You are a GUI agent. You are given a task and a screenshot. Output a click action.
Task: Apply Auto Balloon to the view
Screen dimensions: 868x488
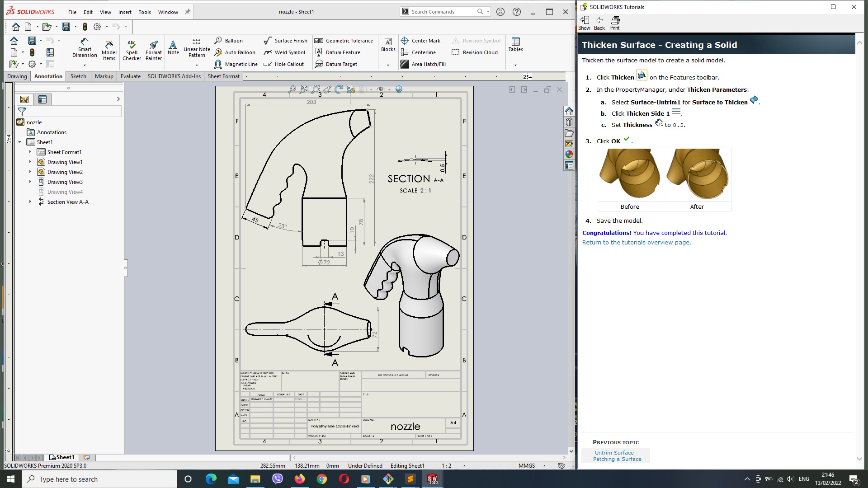point(235,52)
